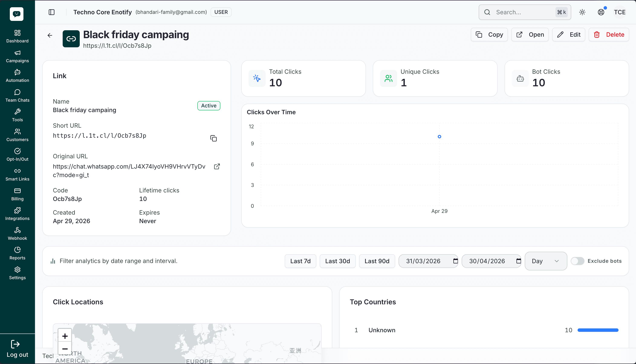Focus the Search box
This screenshot has width=636, height=364.
[525, 12]
